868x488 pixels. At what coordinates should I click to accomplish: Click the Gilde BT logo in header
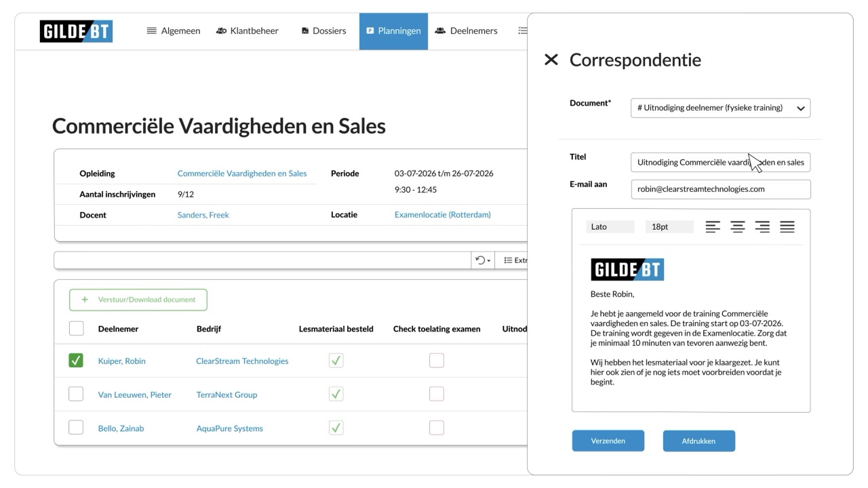click(76, 31)
